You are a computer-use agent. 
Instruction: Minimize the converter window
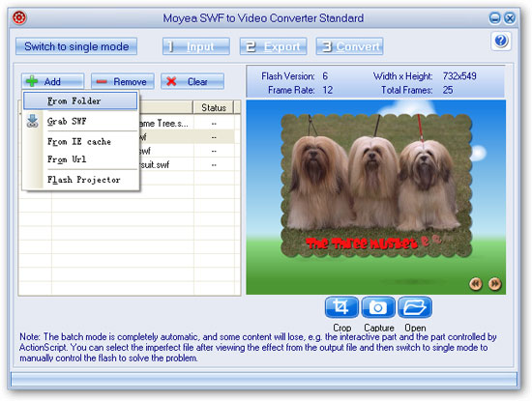tap(494, 18)
